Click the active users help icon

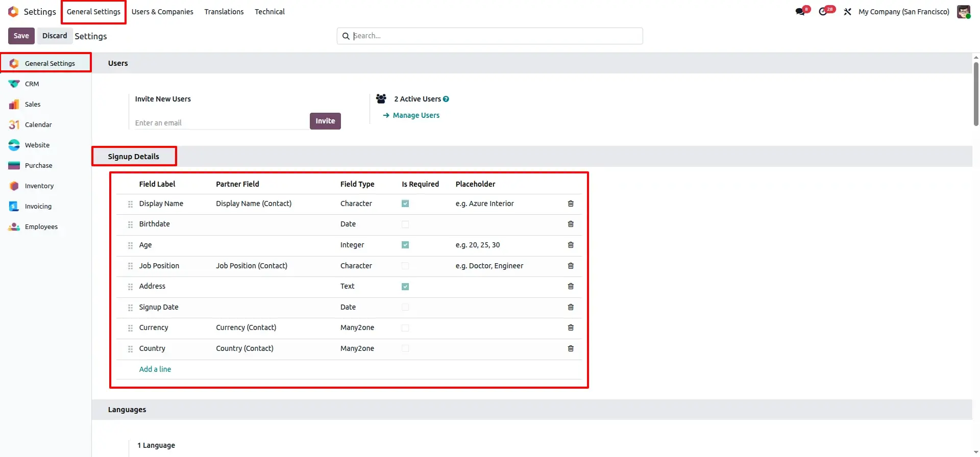coord(446,99)
